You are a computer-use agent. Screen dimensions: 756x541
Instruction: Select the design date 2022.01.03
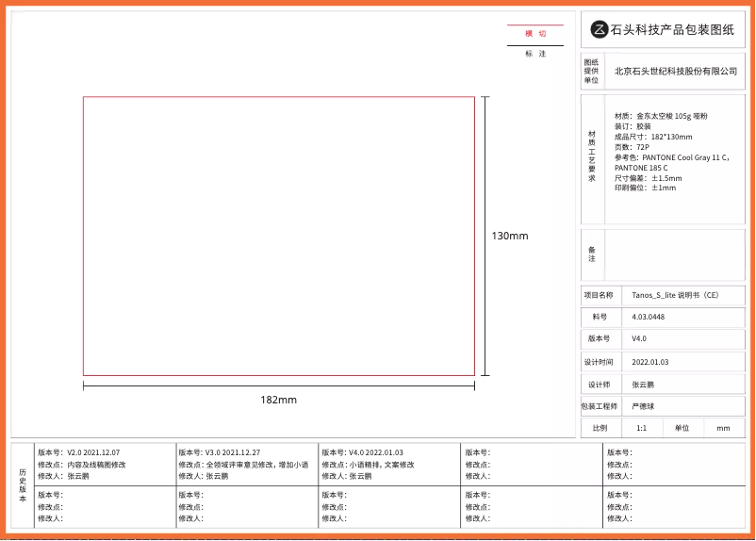pyautogui.click(x=649, y=362)
